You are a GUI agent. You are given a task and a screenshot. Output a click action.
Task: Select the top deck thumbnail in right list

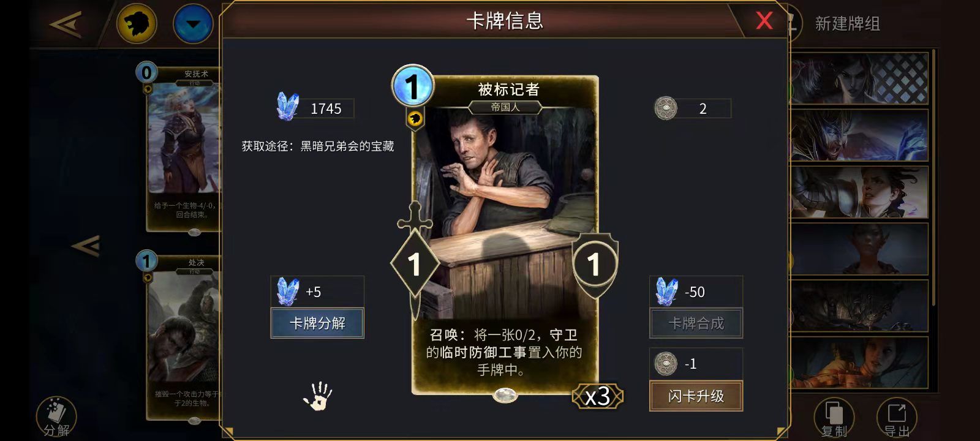tap(859, 78)
